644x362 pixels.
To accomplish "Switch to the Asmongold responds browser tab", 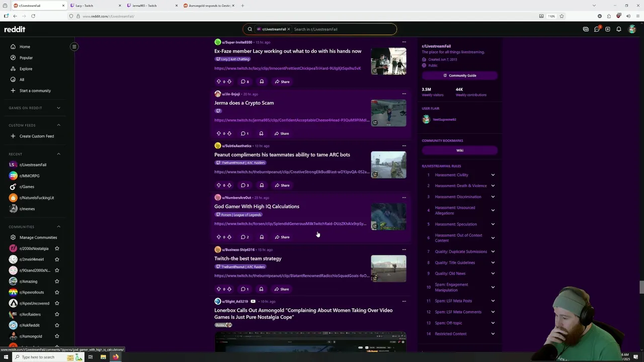I will point(209,6).
